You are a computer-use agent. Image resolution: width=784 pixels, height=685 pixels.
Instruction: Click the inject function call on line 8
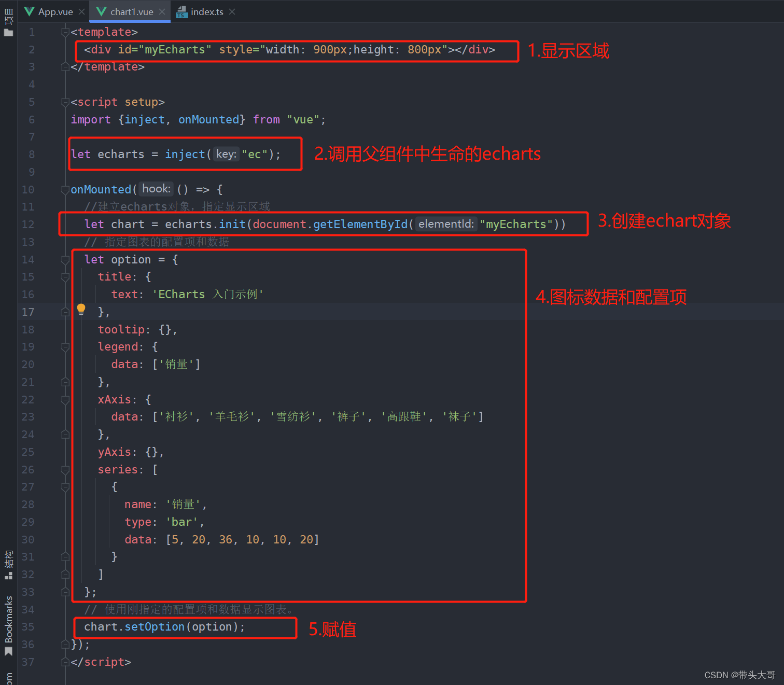tap(185, 155)
